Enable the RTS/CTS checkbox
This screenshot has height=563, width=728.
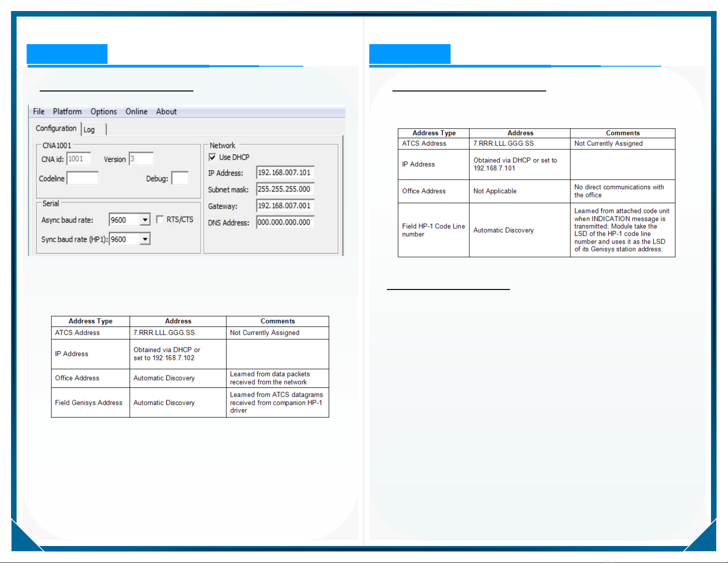click(x=160, y=220)
